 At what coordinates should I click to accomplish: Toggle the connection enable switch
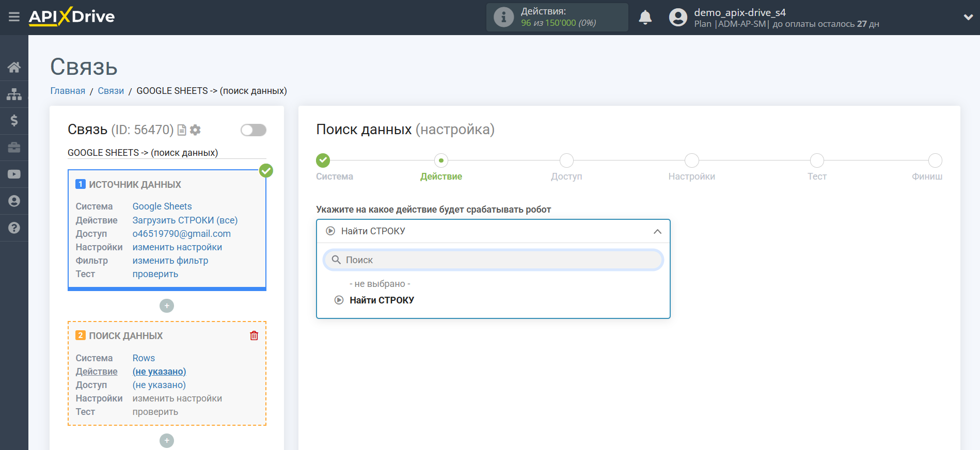tap(253, 130)
